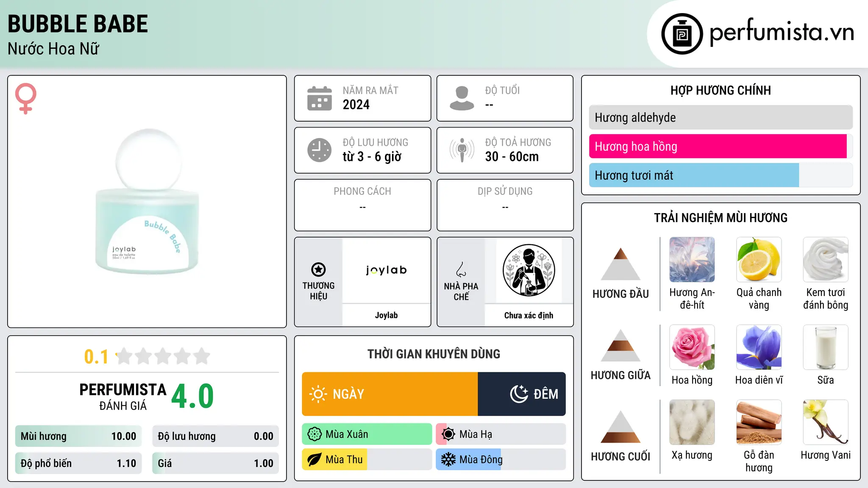This screenshot has width=868, height=488.
Task: Click the Hương aldehyde accord bar
Action: tap(721, 117)
